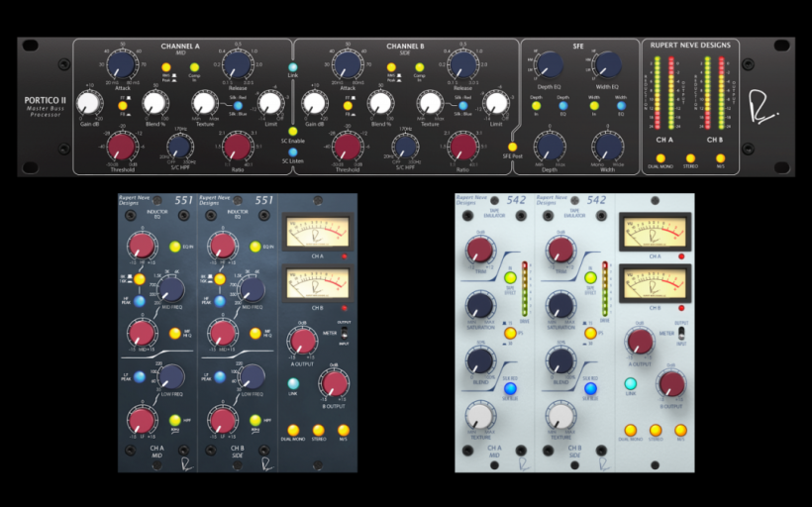The image size is (812, 507).
Task: Select Stereo mode on the 551
Action: [x=319, y=430]
